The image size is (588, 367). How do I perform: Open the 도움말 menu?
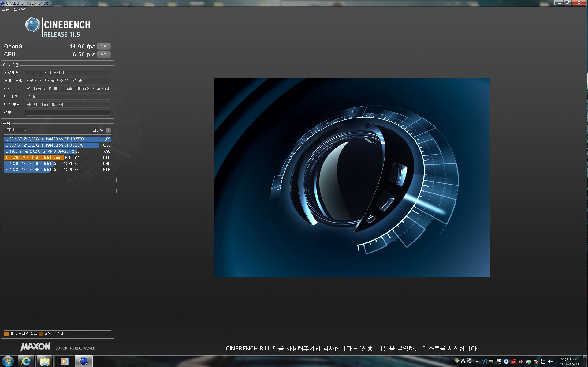pyautogui.click(x=19, y=9)
